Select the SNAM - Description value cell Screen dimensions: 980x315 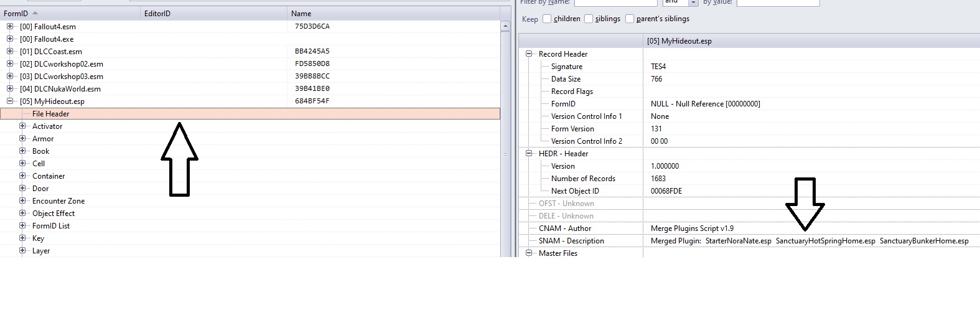click(809, 241)
